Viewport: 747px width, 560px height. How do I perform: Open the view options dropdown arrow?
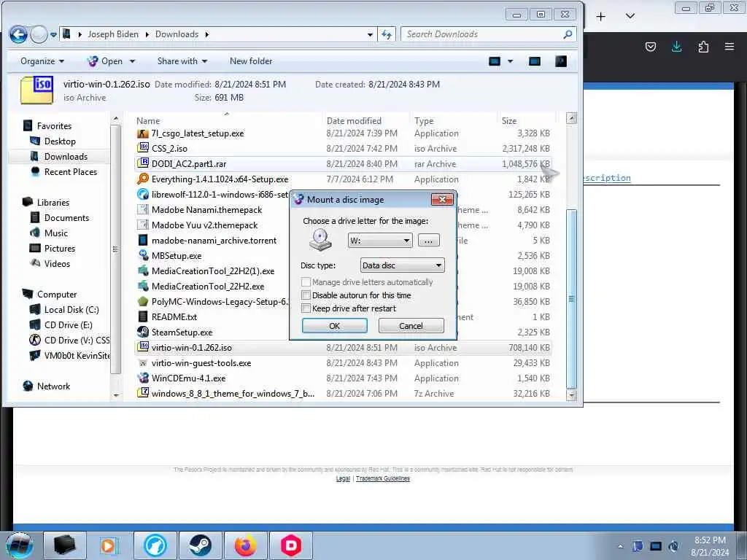pyautogui.click(x=510, y=61)
